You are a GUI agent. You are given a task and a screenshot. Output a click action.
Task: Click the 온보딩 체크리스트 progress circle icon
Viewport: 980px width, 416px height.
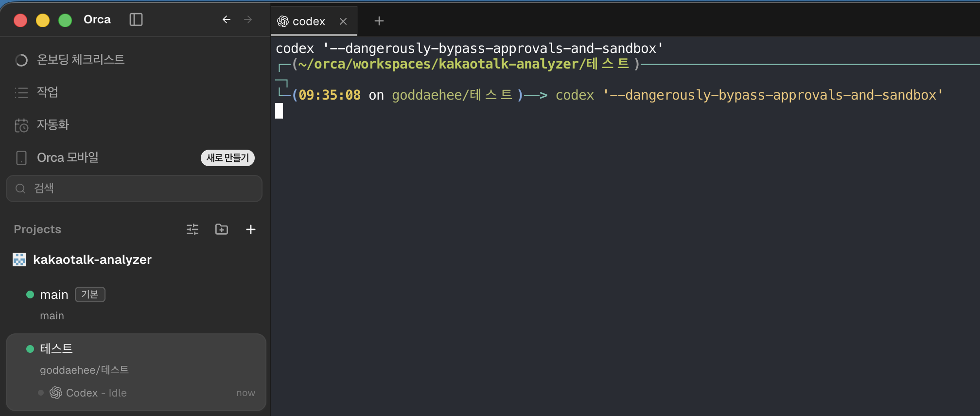click(x=21, y=60)
